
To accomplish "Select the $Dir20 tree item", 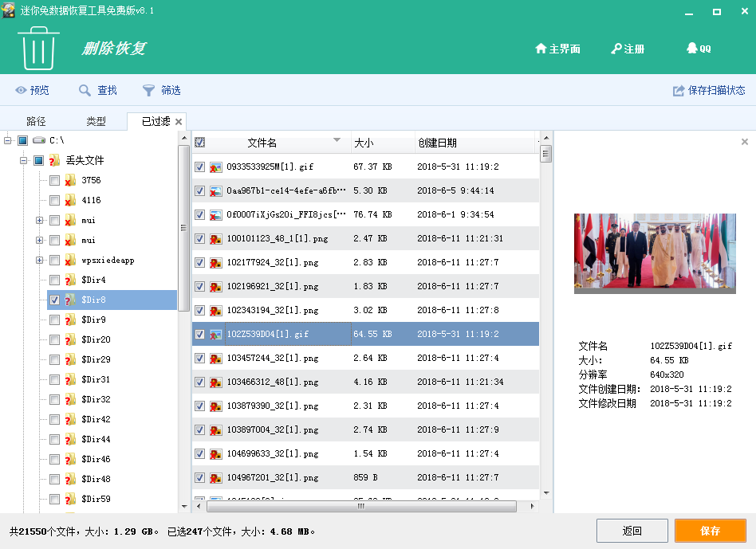I will 96,340.
